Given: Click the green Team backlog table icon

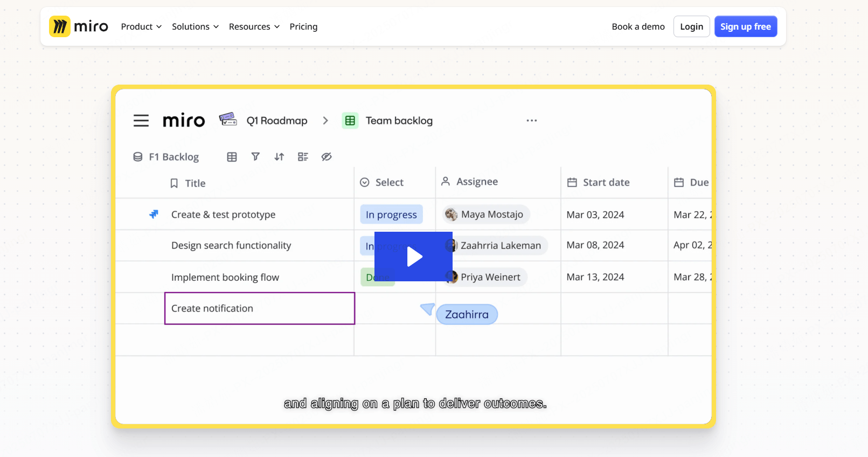Looking at the screenshot, I should point(350,121).
